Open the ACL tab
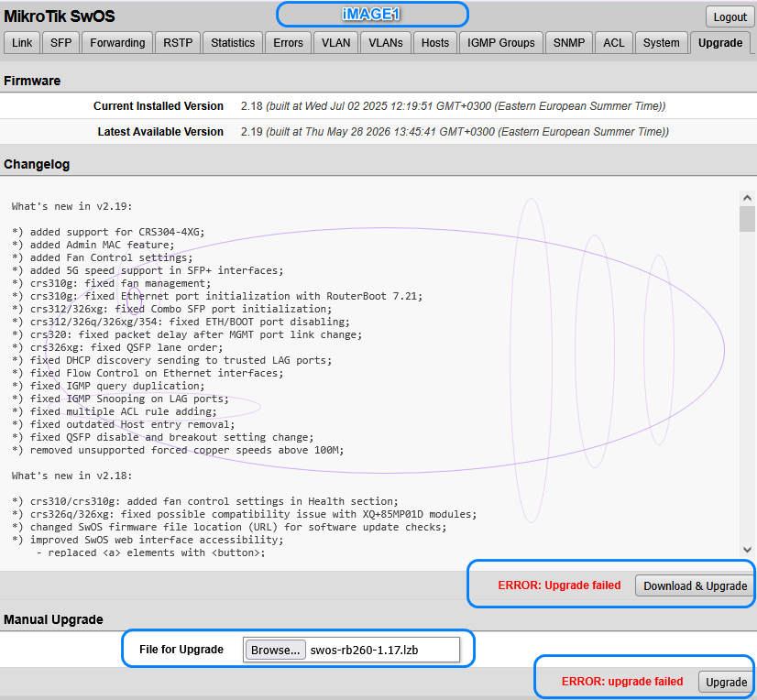The width and height of the screenshot is (757, 700). coord(614,43)
